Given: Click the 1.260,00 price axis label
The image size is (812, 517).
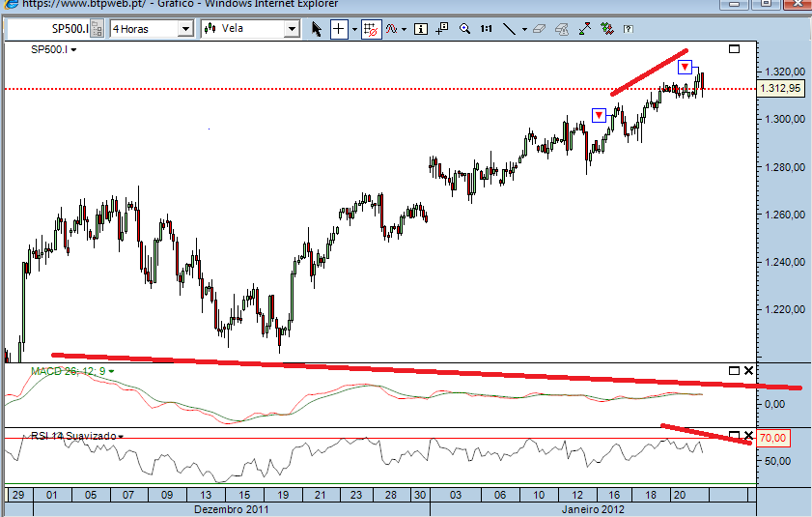Looking at the screenshot, I should tap(785, 215).
